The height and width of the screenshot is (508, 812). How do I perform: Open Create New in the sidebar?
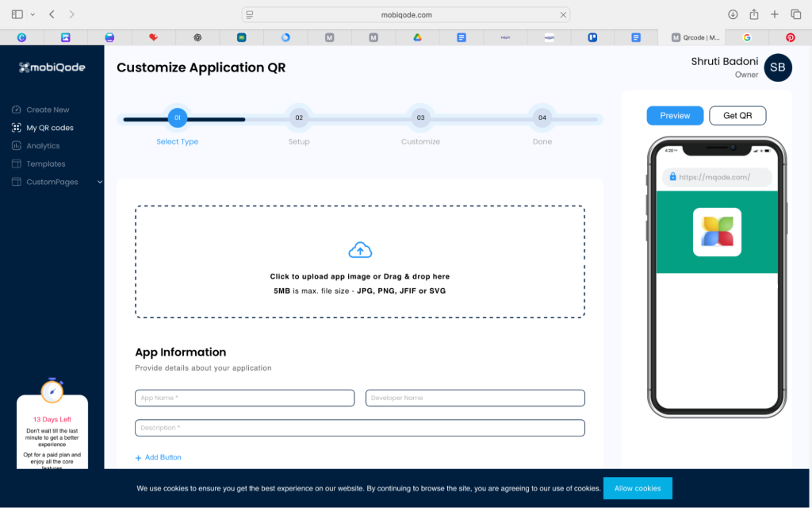coord(48,110)
